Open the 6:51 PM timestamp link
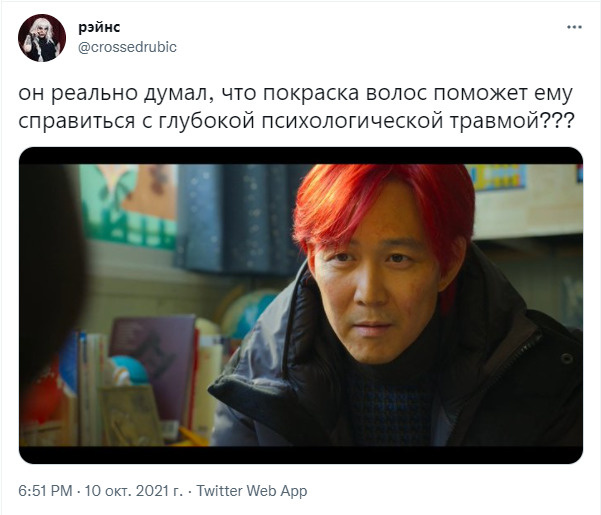The image size is (601, 515). [45, 491]
